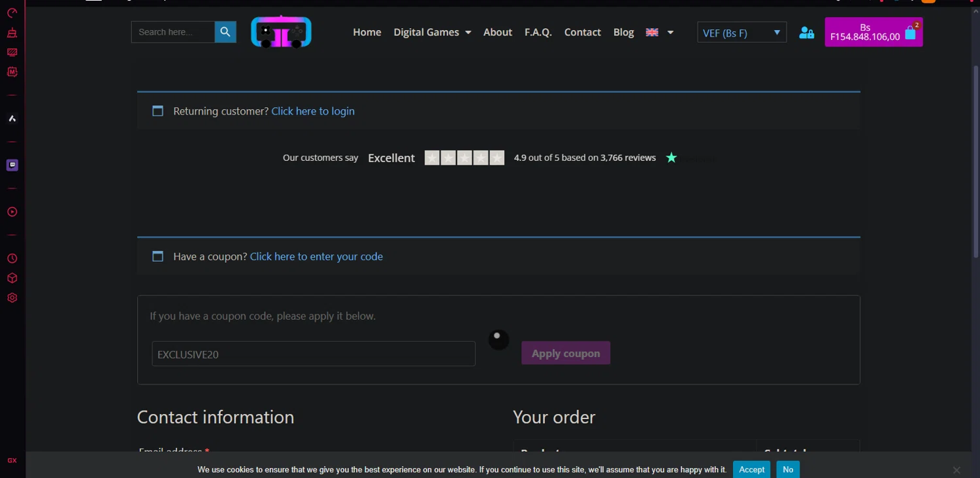Viewport: 980px width, 478px height.
Task: Click the window icon beside Have a coupon
Action: pyautogui.click(x=157, y=256)
